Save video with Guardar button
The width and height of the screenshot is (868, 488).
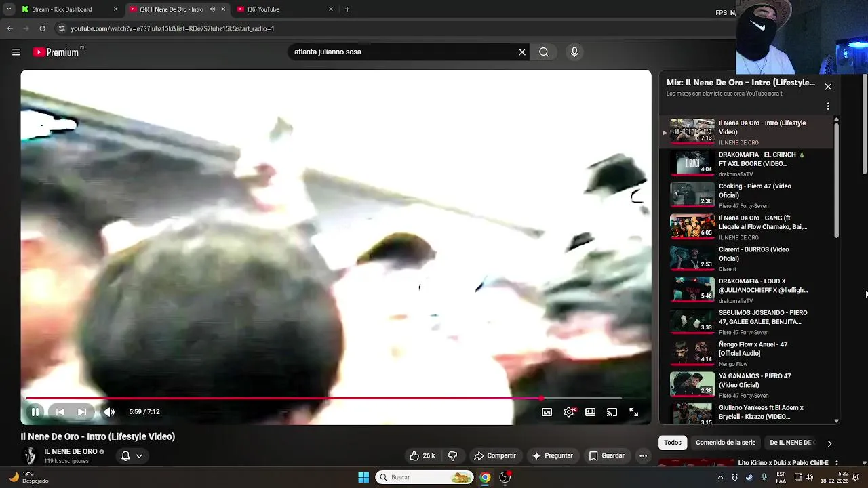(607, 456)
